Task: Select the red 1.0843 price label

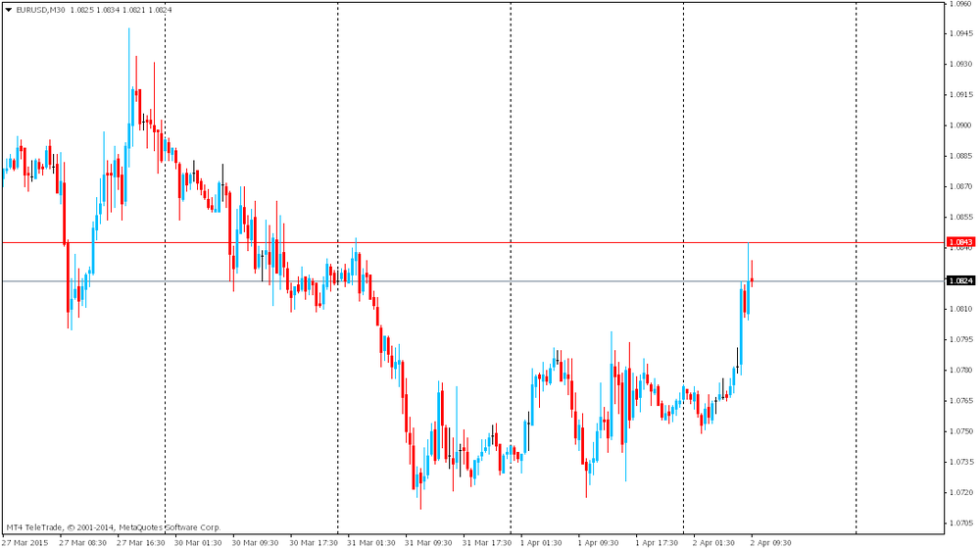Action: coord(960,241)
